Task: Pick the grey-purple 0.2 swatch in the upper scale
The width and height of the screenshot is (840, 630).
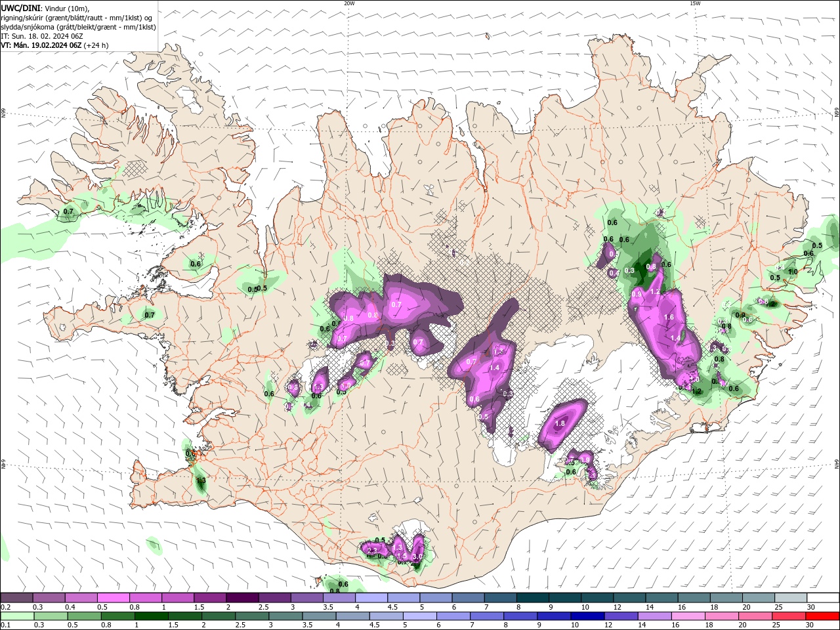Action: (x=16, y=598)
